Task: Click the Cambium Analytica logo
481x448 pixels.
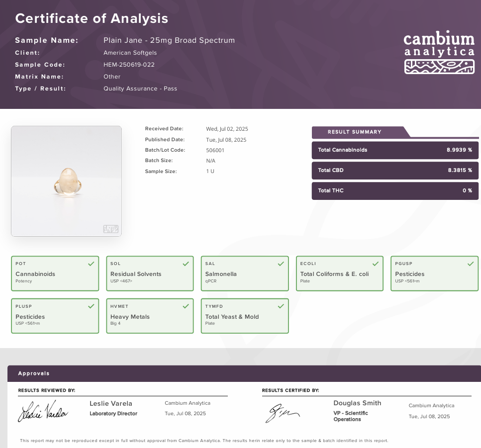Action: coord(439,53)
